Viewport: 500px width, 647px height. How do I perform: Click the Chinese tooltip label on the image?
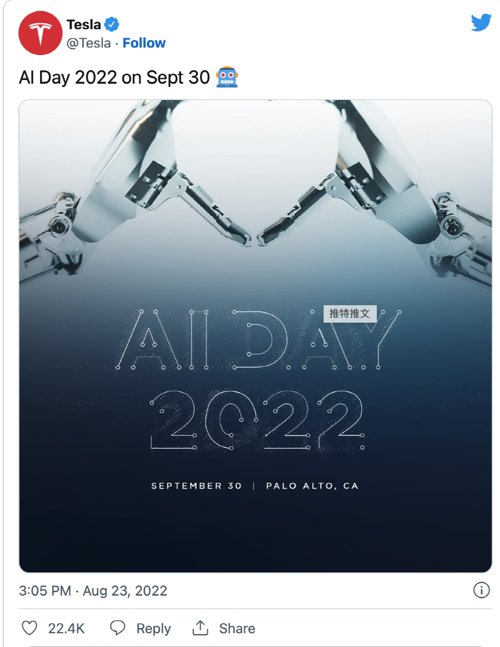point(350,314)
